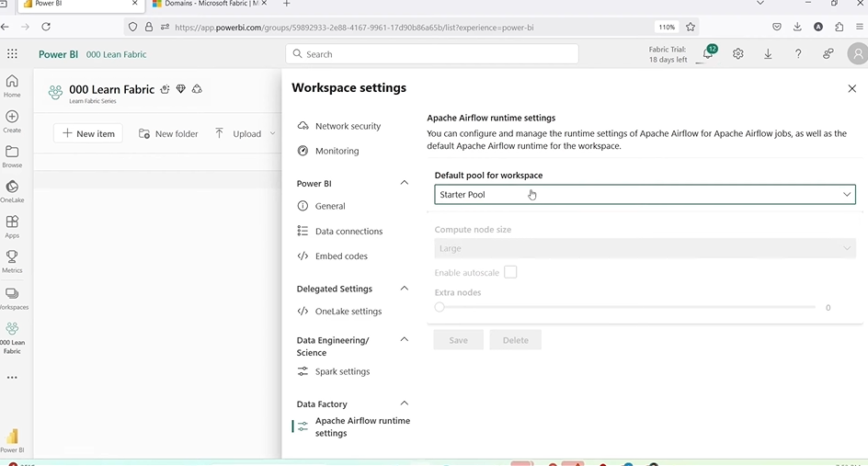Open the browser extensions icon
Image resolution: width=868 pixels, height=466 pixels.
[x=839, y=27]
